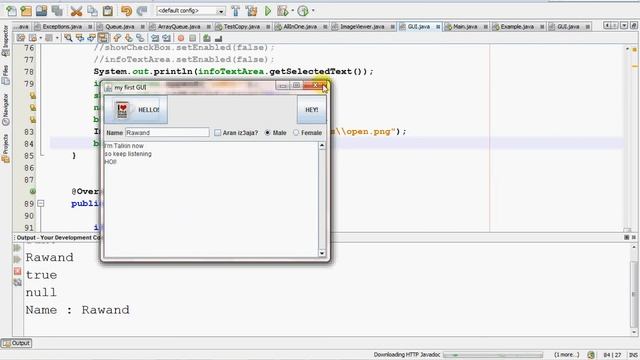
Task: Click the editor find selection magnifier icon
Action: pyautogui.click(x=68, y=38)
